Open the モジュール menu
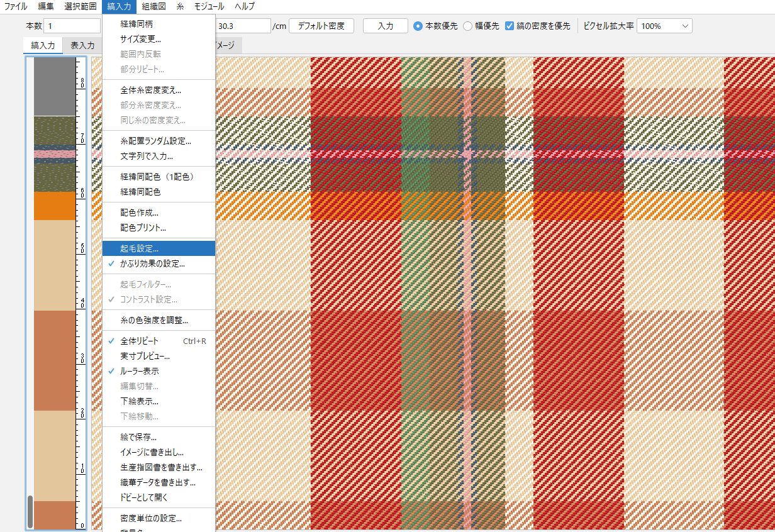This screenshot has height=532, width=775. [208, 6]
